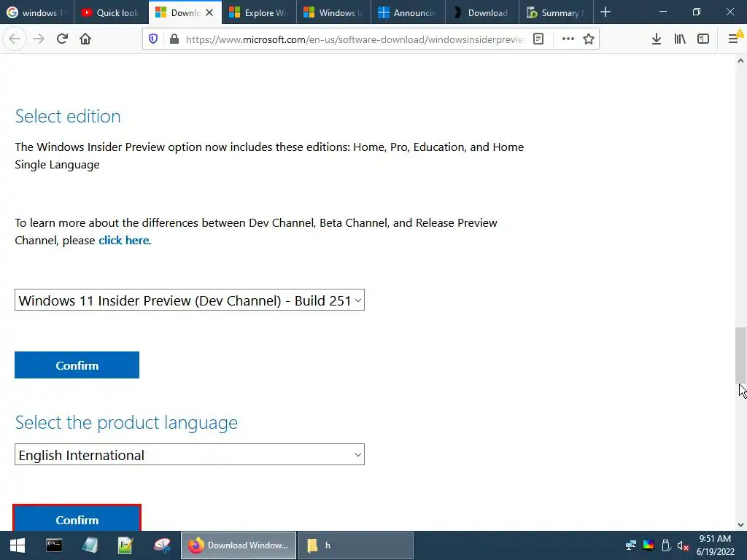Open network tray icon
The image size is (747, 560).
click(x=631, y=545)
